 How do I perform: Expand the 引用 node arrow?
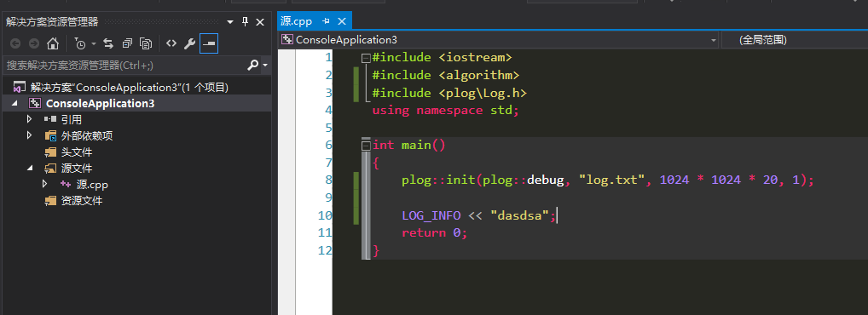tap(29, 119)
